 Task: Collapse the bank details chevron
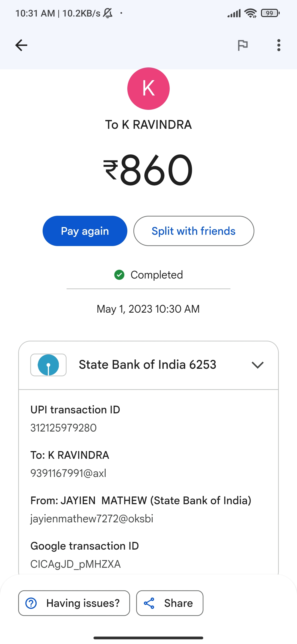tap(257, 365)
